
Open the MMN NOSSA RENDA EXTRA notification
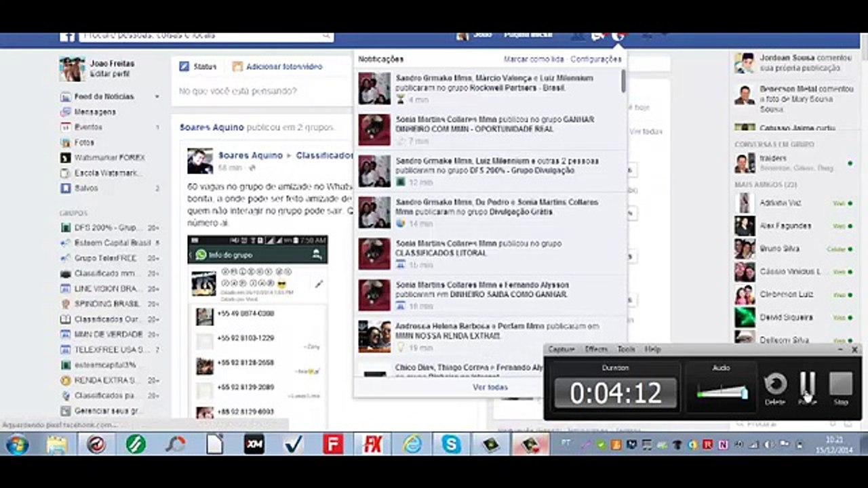(490, 336)
